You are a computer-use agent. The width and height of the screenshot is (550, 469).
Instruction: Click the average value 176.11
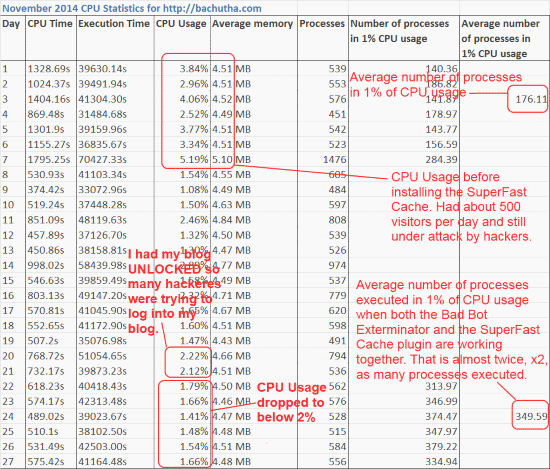(x=531, y=99)
